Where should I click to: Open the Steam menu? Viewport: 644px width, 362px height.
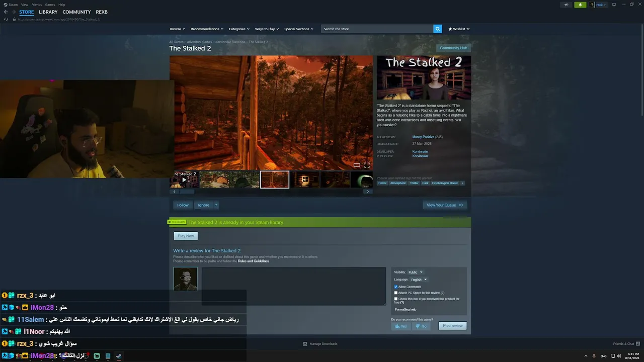click(13, 5)
